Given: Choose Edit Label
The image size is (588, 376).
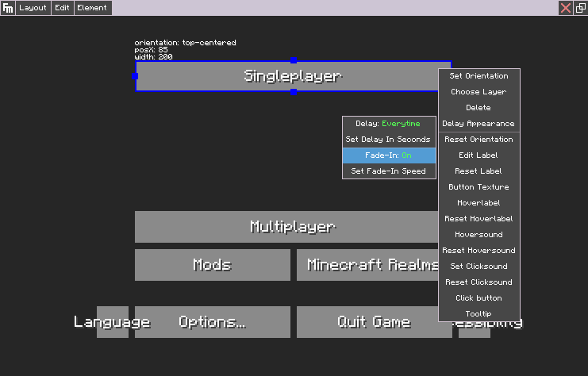Looking at the screenshot, I should 478,155.
